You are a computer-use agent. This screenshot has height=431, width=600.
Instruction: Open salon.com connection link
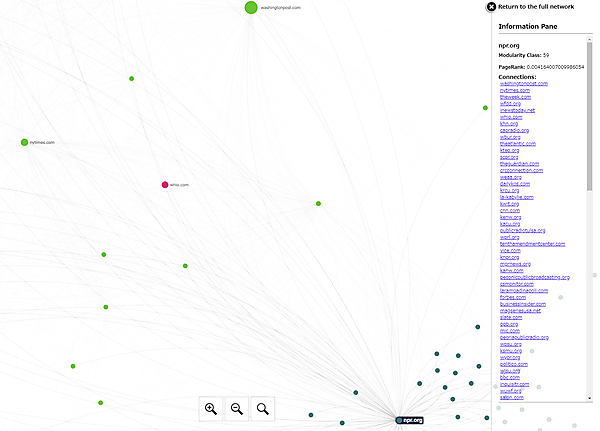tap(511, 397)
